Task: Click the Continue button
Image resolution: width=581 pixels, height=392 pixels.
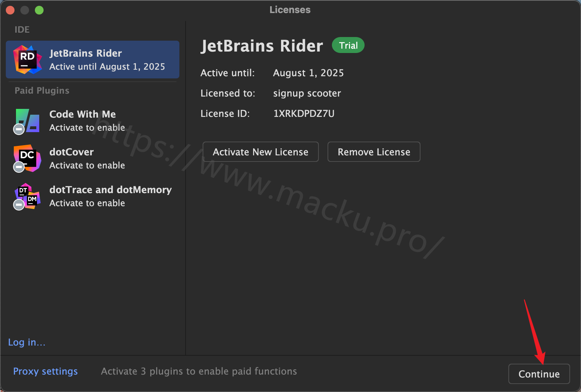Action: point(539,374)
